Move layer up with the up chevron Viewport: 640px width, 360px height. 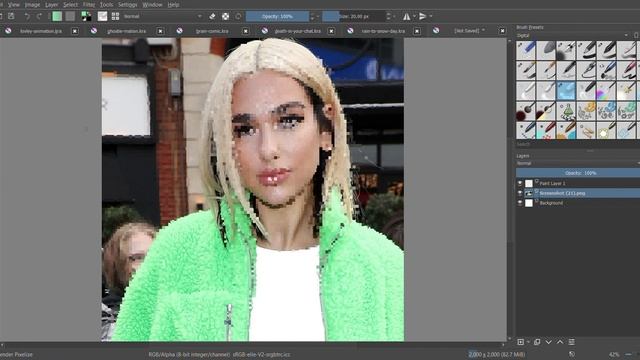coord(560,342)
